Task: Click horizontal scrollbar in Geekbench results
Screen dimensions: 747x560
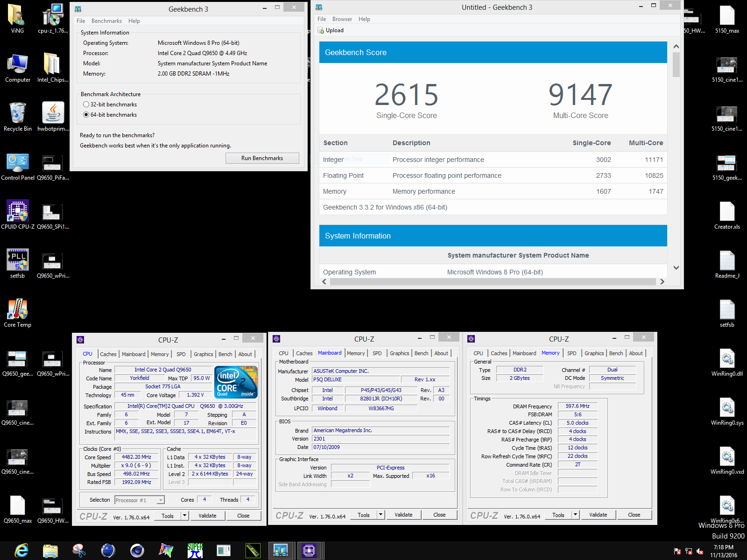Action: coord(493,281)
